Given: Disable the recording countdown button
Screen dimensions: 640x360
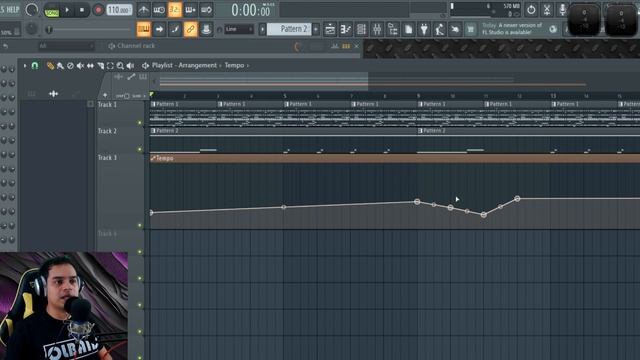Looking at the screenshot, I should point(174,9).
